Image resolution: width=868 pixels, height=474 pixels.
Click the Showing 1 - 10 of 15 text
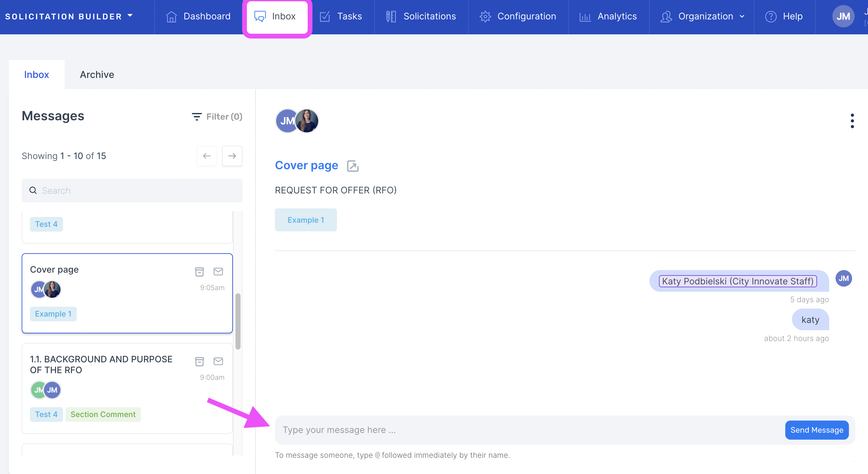pos(64,156)
